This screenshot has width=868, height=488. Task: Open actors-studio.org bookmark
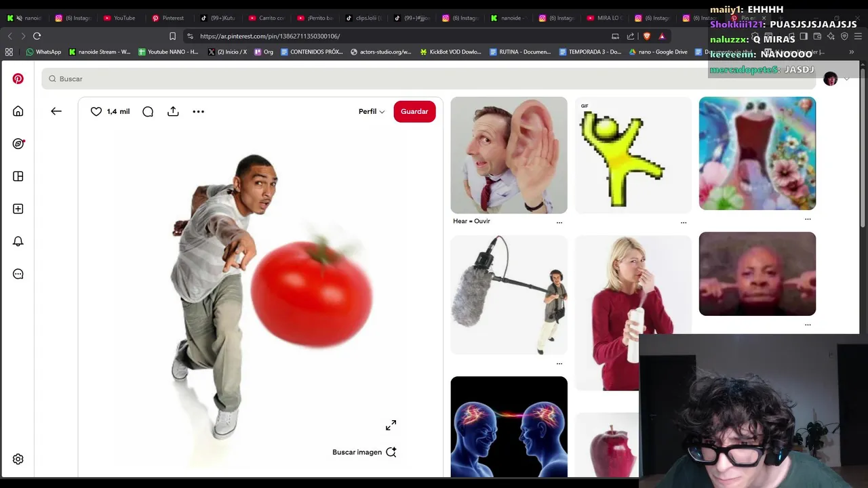click(381, 52)
